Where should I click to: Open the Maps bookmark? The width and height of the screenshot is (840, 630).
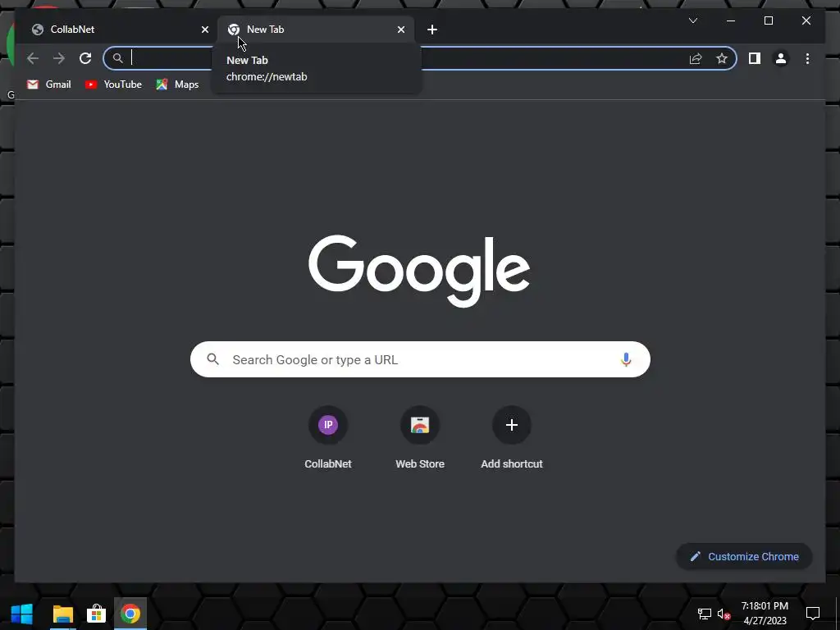(177, 84)
